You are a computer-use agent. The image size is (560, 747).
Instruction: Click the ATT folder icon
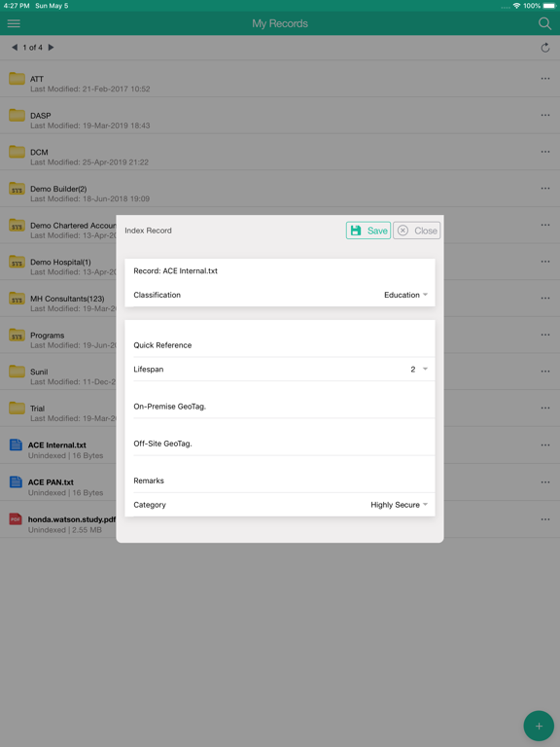(17, 78)
